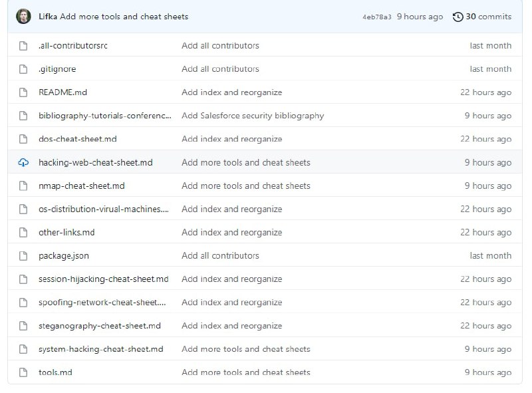Open the .all-contributorsrc file

[x=73, y=46]
